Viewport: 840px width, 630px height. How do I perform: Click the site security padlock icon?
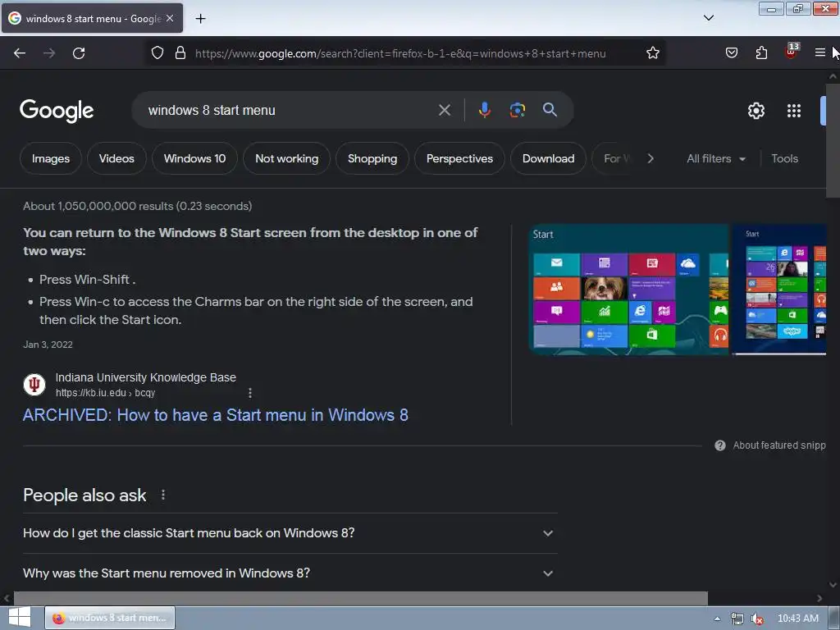180,53
